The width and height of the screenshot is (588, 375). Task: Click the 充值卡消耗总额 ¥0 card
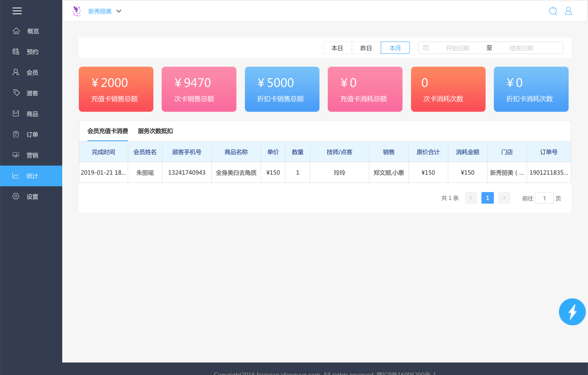click(365, 89)
